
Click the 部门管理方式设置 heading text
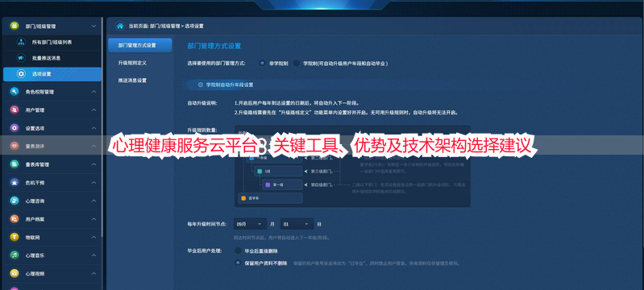(x=214, y=46)
